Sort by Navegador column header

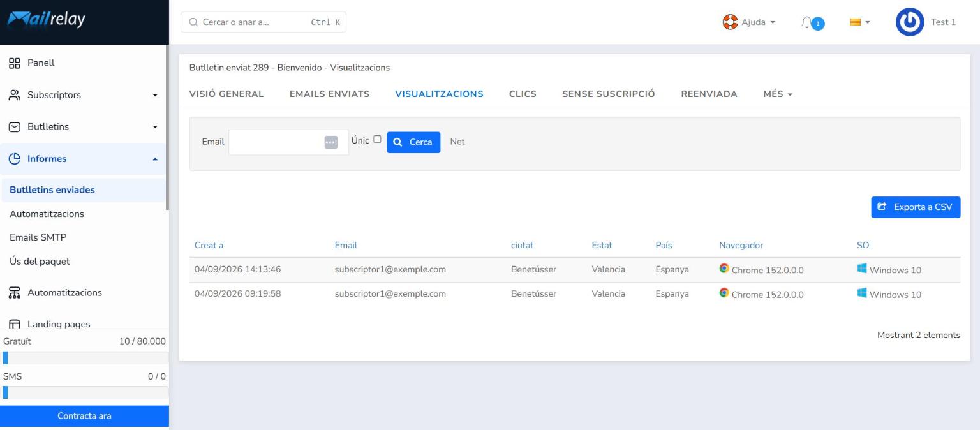coord(741,246)
